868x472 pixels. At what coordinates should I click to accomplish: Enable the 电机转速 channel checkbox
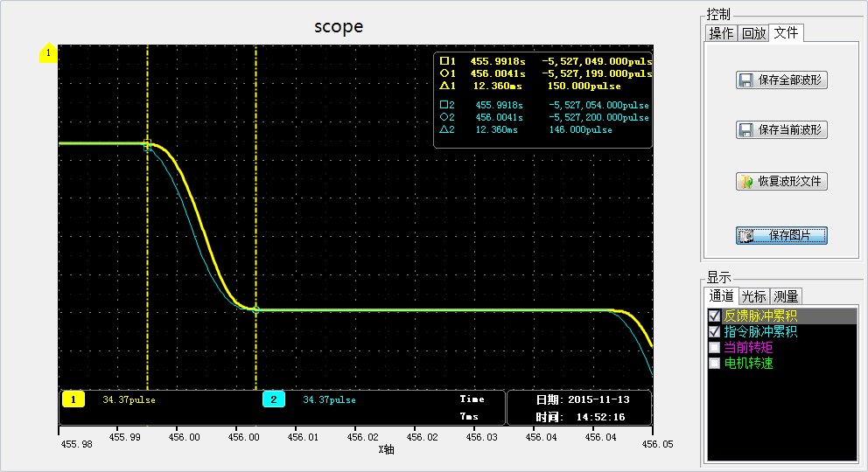[x=714, y=364]
